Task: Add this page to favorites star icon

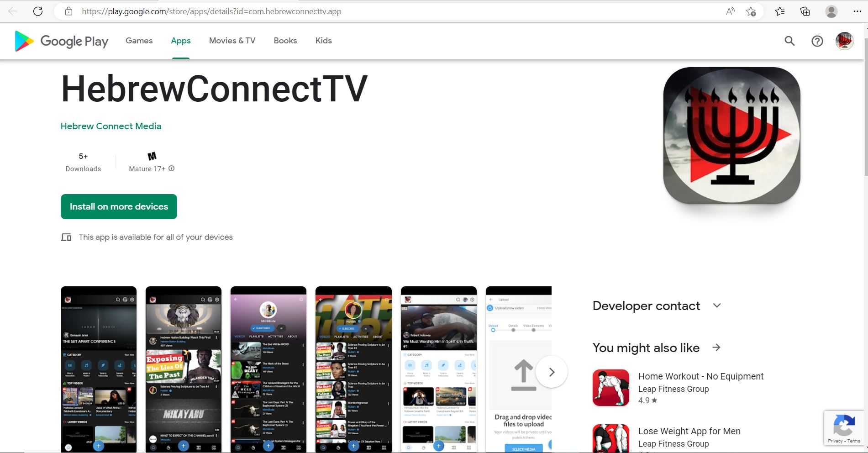Action: (751, 11)
